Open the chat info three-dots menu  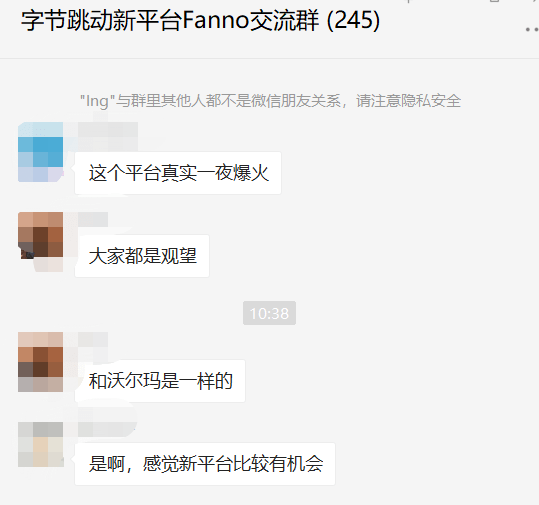click(x=532, y=30)
